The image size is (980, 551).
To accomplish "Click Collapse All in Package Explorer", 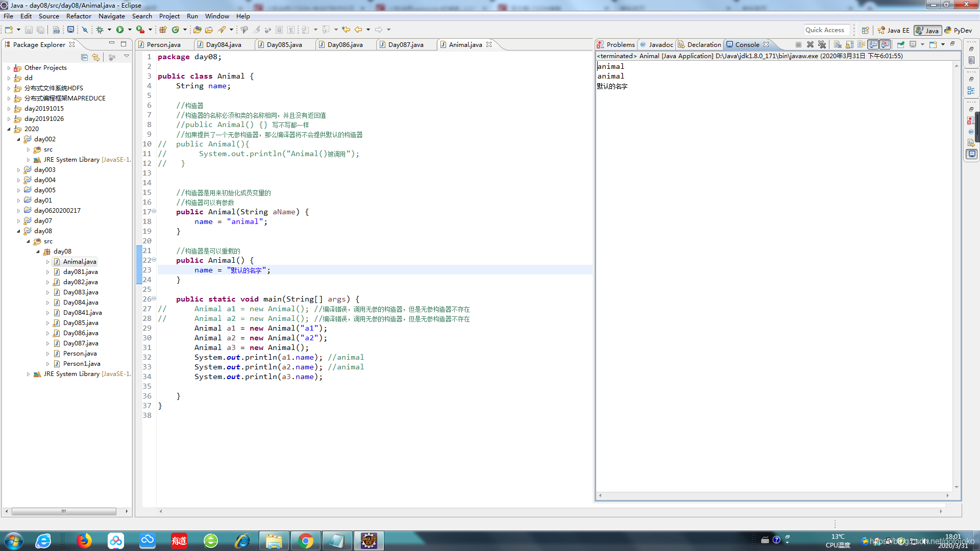I will click(x=85, y=57).
